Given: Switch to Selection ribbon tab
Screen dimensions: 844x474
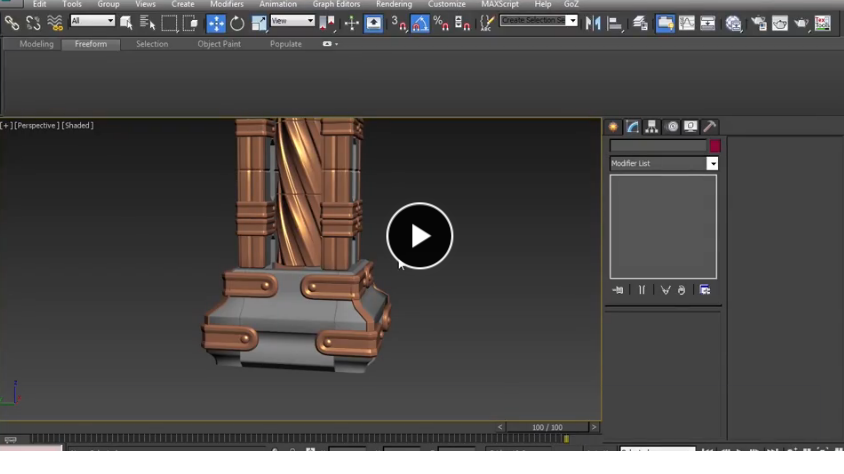Looking at the screenshot, I should [x=152, y=44].
